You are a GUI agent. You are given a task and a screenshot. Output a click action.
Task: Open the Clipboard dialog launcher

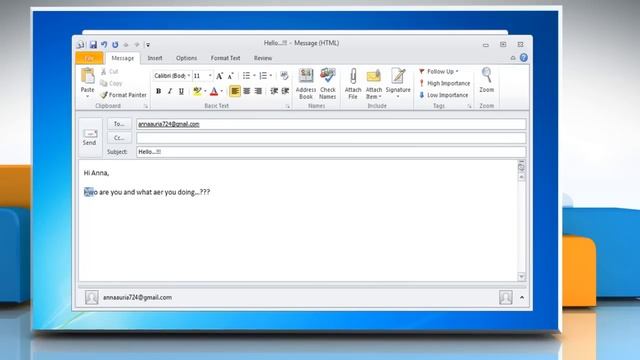pos(146,106)
